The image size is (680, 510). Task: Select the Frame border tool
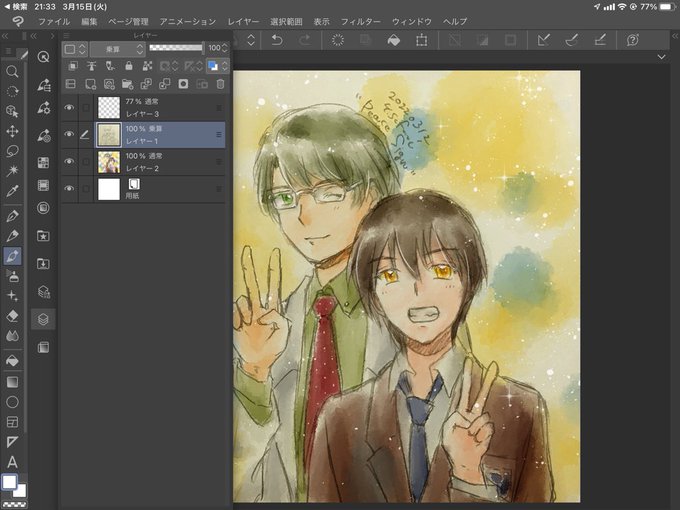tap(12, 422)
